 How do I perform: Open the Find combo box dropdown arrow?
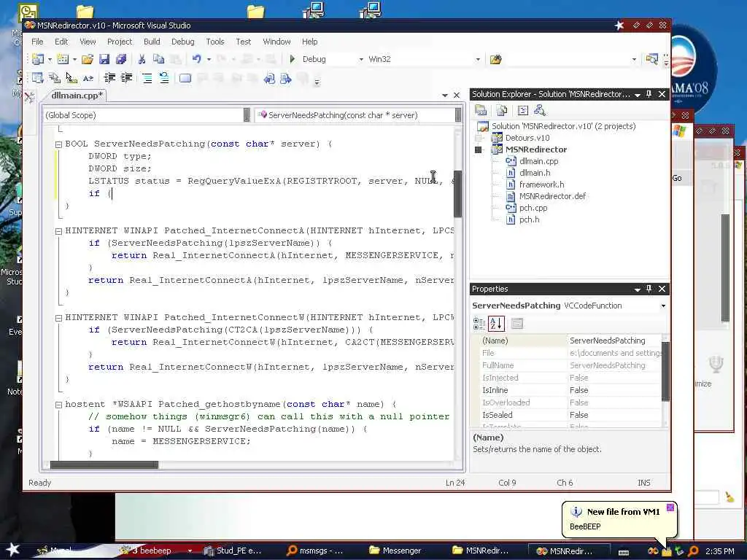[x=634, y=60]
